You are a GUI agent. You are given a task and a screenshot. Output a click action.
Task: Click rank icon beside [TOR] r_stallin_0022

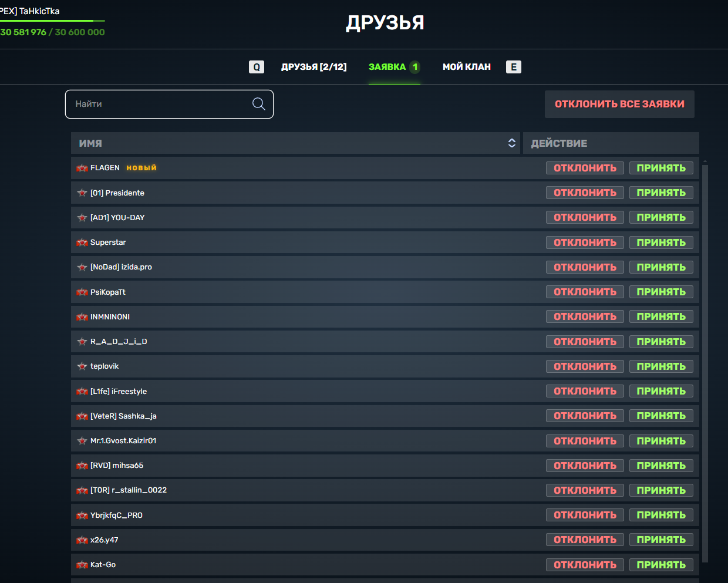[x=82, y=490]
